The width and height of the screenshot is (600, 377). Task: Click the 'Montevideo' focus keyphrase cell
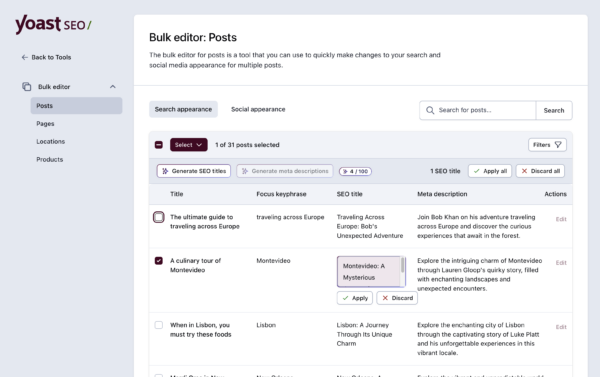click(273, 261)
